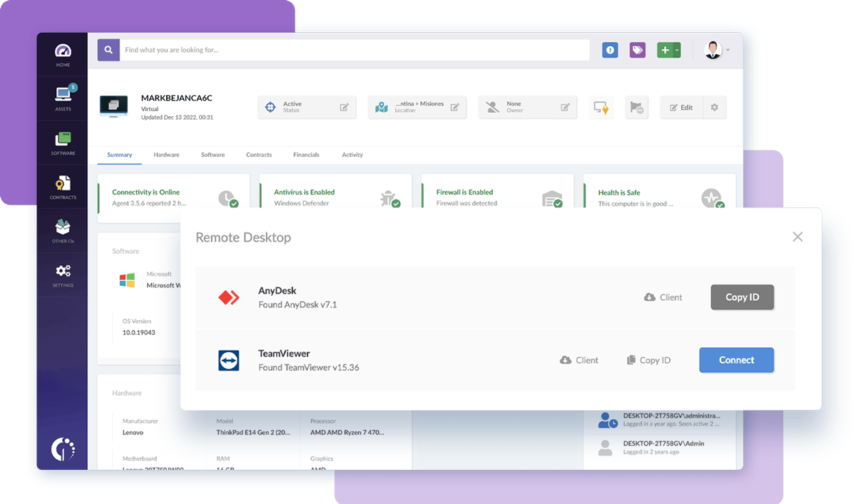Viewport: 856px width, 504px height.
Task: Open the Home section in the sidebar
Action: [x=62, y=54]
